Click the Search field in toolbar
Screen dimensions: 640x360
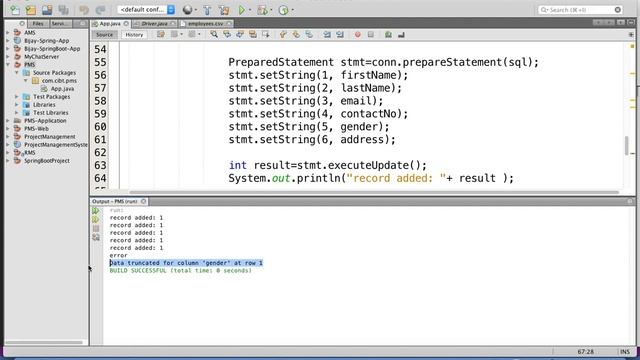[x=580, y=9]
